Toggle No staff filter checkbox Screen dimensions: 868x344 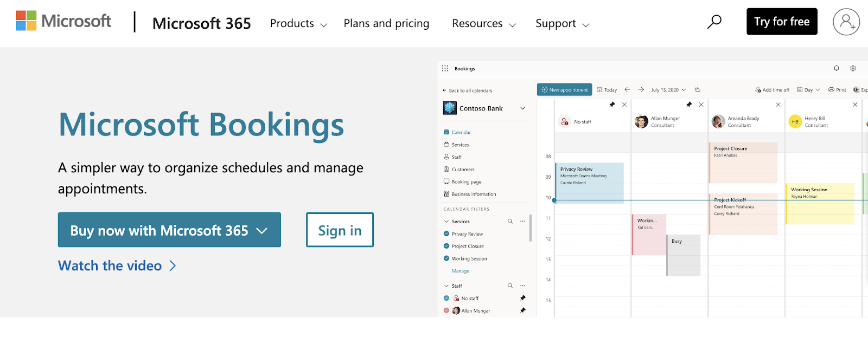tap(446, 298)
